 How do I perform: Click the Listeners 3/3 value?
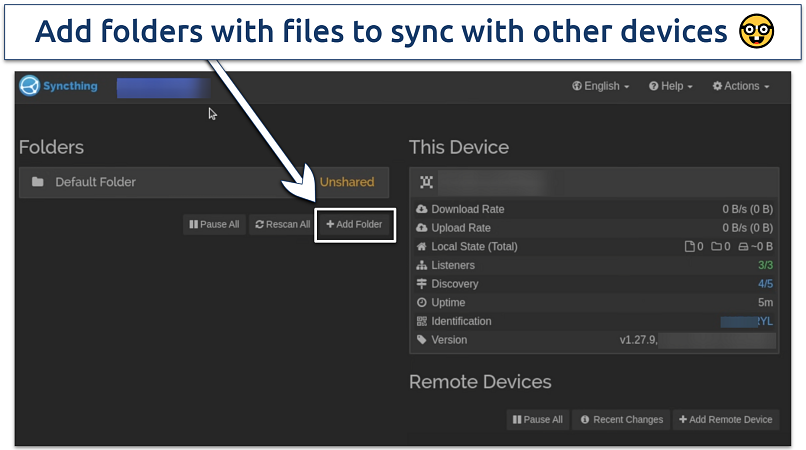coord(766,266)
